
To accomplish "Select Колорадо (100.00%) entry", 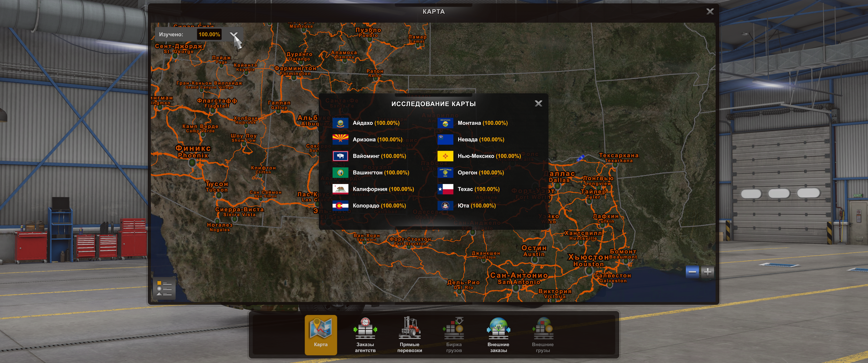I will (x=379, y=205).
